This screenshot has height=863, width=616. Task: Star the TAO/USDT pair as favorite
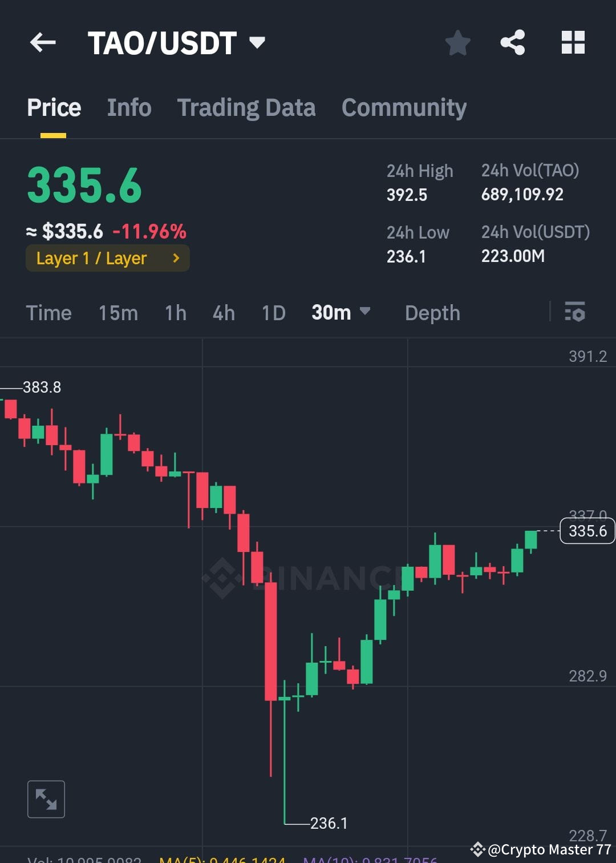point(458,42)
